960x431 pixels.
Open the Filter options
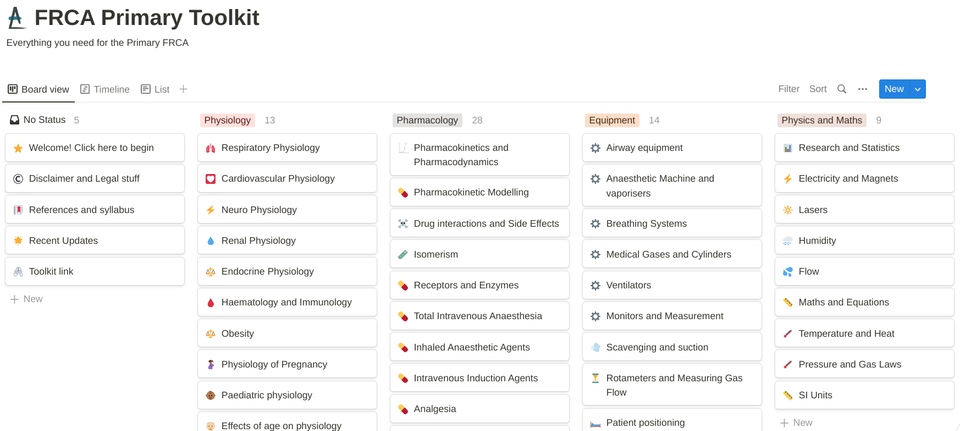pos(788,89)
